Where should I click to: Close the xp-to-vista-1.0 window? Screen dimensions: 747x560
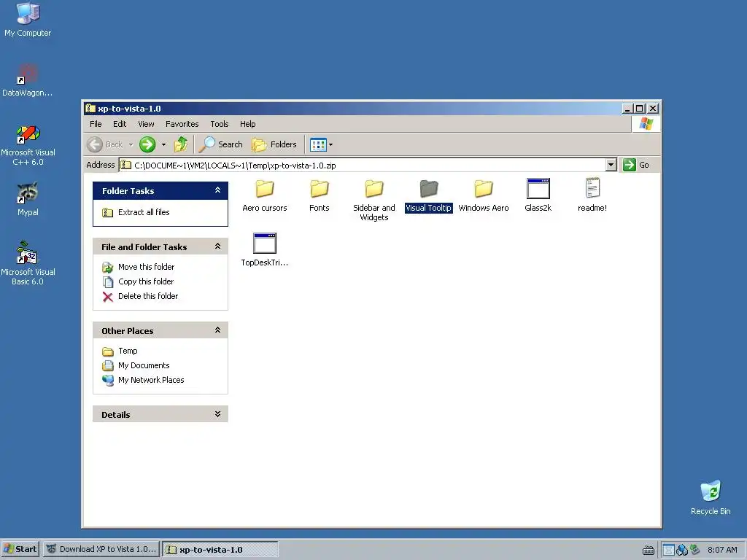pyautogui.click(x=653, y=109)
